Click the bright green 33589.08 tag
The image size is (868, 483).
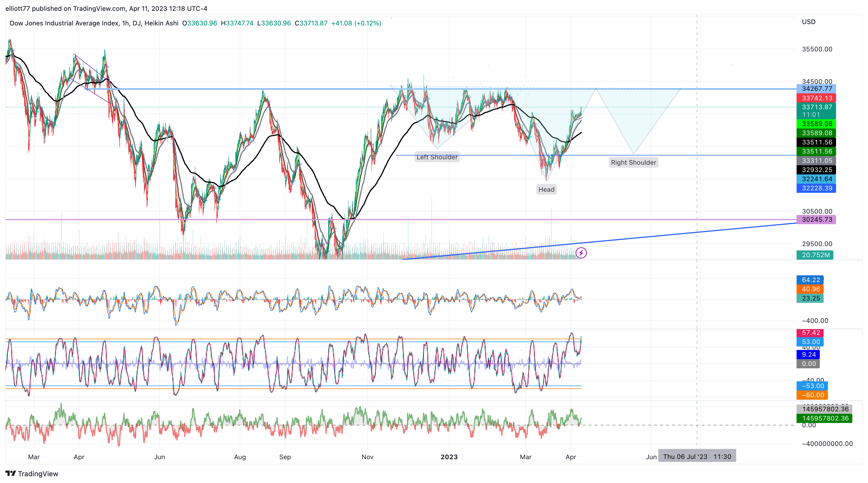816,124
